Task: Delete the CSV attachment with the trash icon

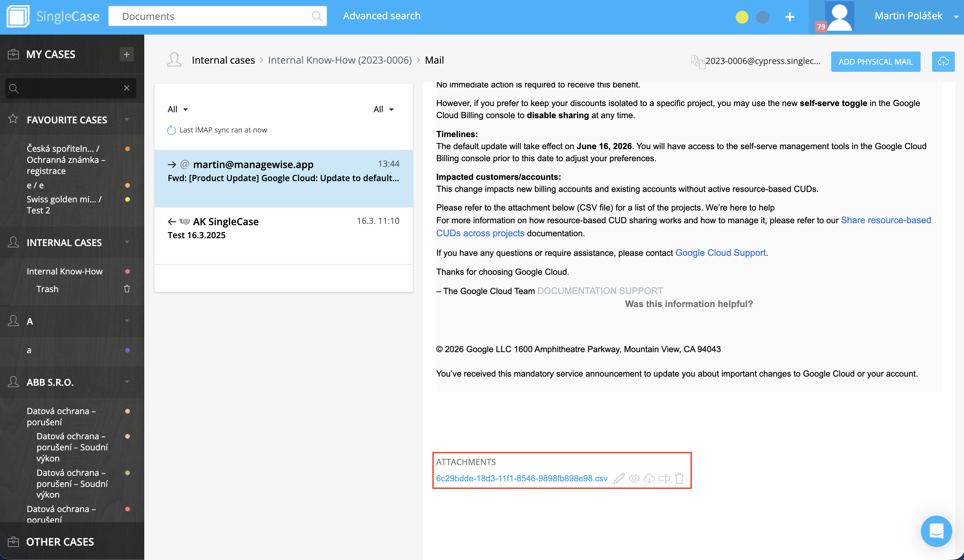Action: 679,478
